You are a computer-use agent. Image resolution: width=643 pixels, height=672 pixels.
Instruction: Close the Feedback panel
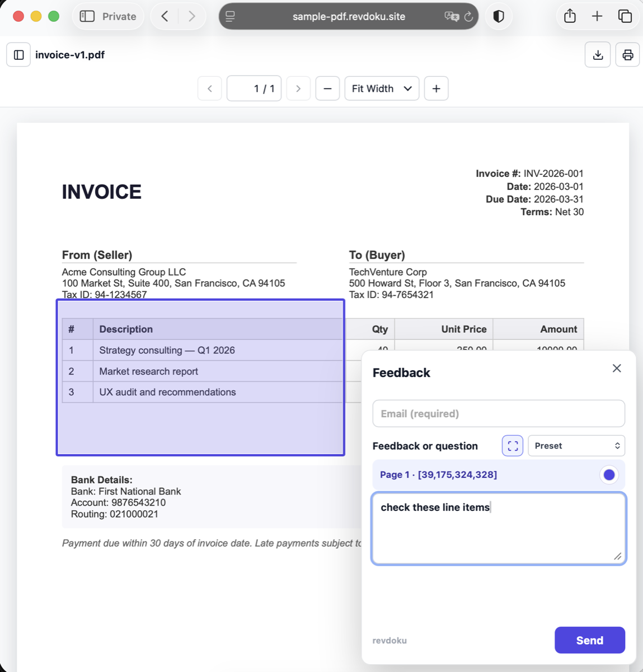(617, 368)
